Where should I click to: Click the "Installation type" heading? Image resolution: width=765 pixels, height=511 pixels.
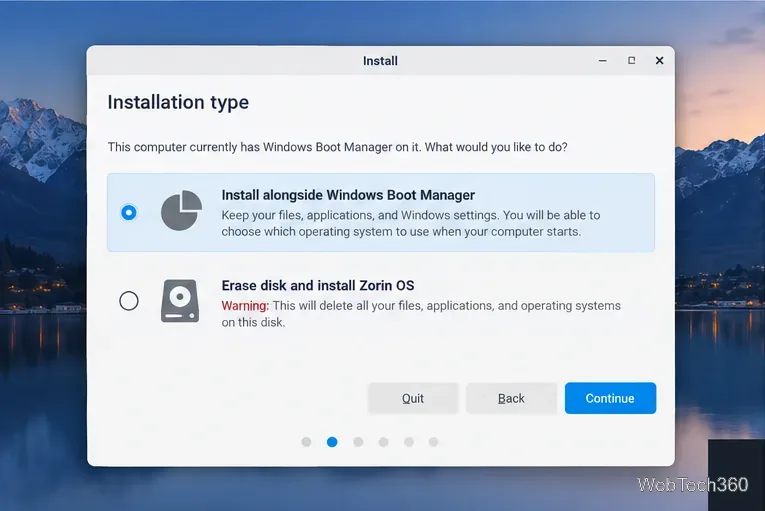pyautogui.click(x=178, y=102)
